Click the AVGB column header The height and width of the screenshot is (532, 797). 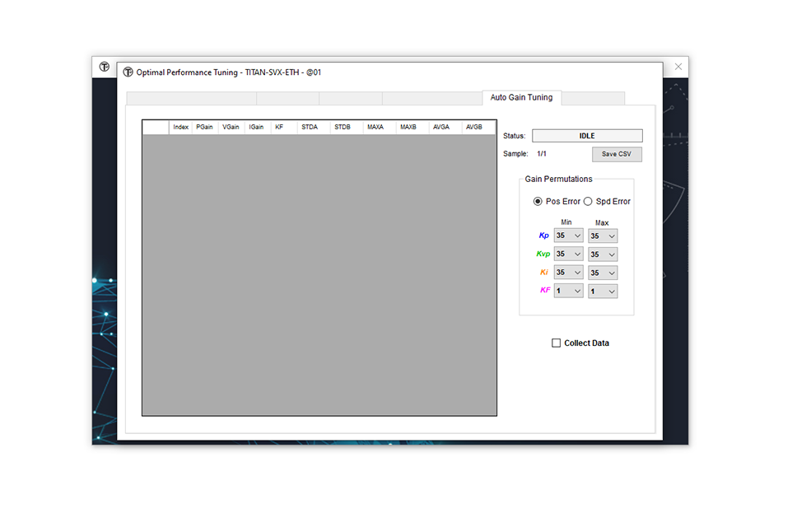coord(474,128)
